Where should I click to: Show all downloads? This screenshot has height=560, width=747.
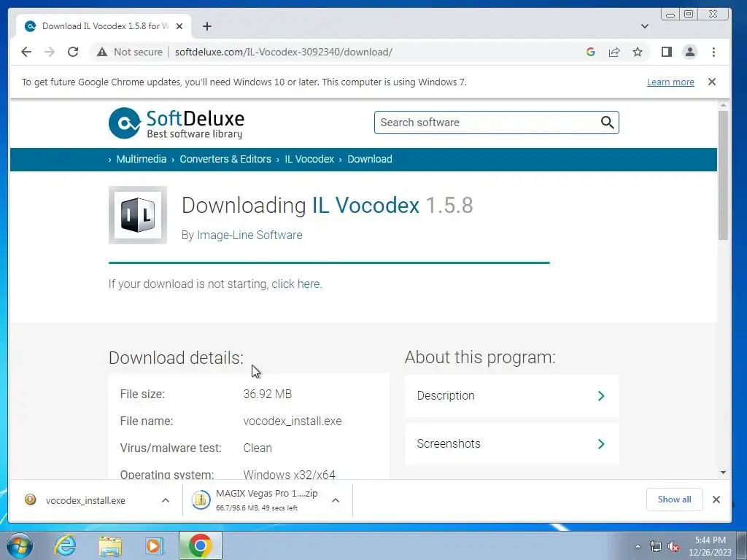[x=674, y=499]
